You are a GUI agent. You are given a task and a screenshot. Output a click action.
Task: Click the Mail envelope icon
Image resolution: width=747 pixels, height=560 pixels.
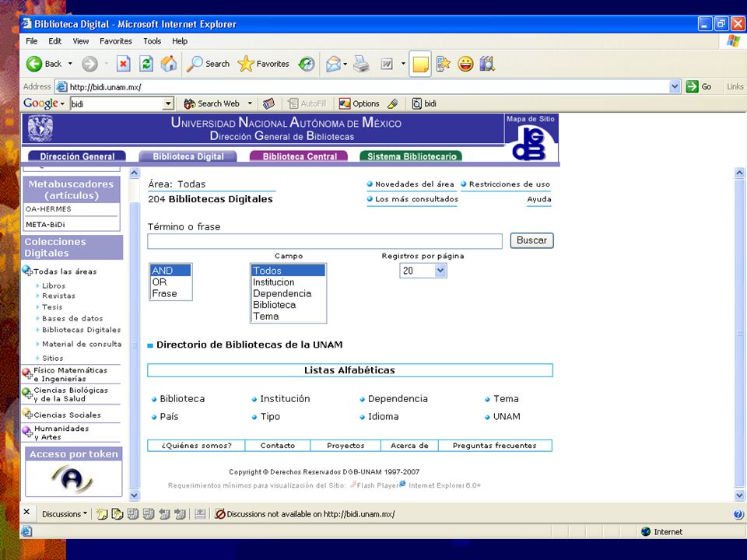[x=334, y=64]
